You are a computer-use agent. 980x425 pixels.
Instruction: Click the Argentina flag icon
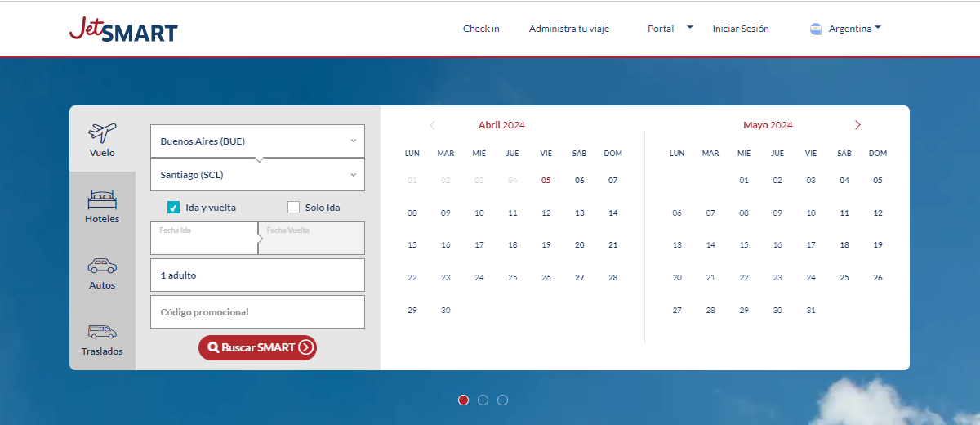tap(815, 29)
